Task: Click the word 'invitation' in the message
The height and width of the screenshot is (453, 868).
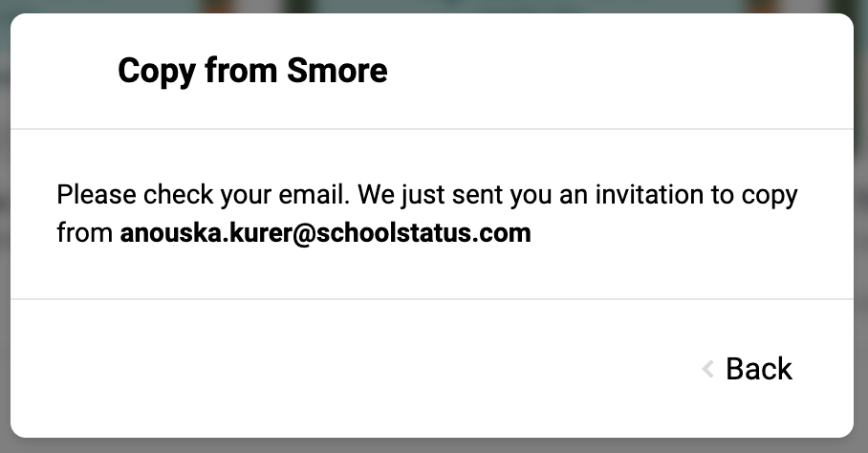Action: click(649, 195)
